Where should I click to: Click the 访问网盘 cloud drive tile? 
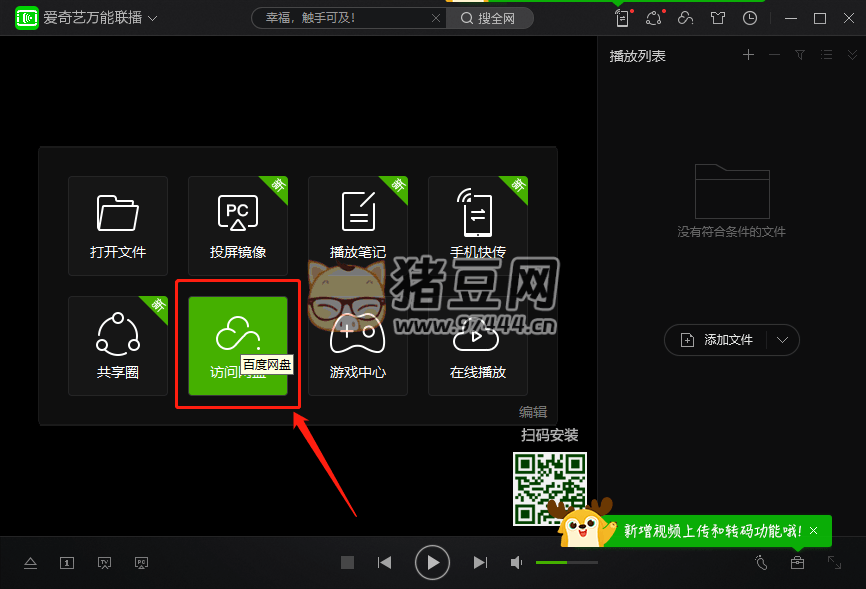coord(238,345)
